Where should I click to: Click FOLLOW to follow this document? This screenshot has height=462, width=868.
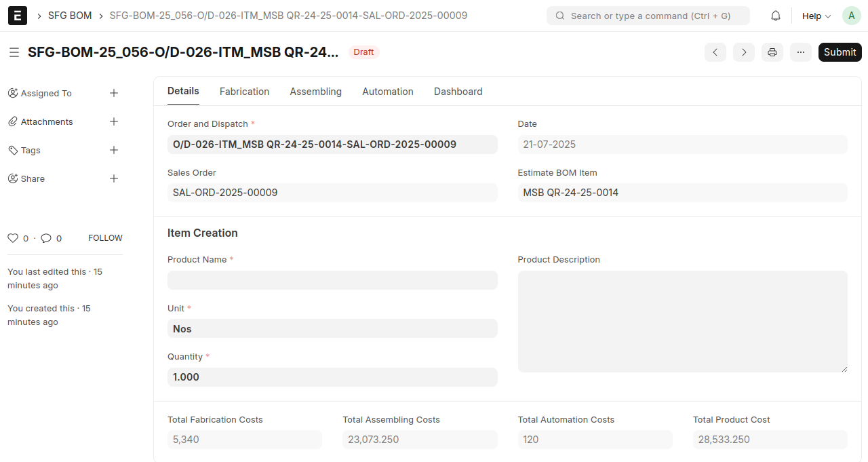pos(105,238)
